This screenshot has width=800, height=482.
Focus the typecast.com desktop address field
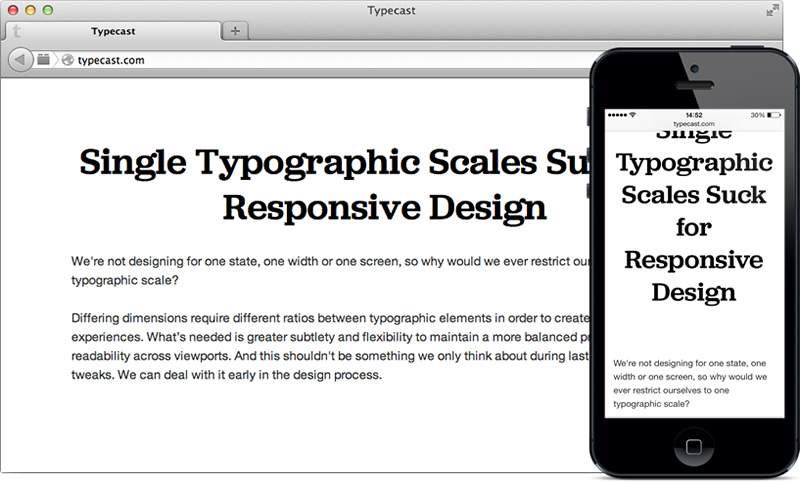click(300, 60)
